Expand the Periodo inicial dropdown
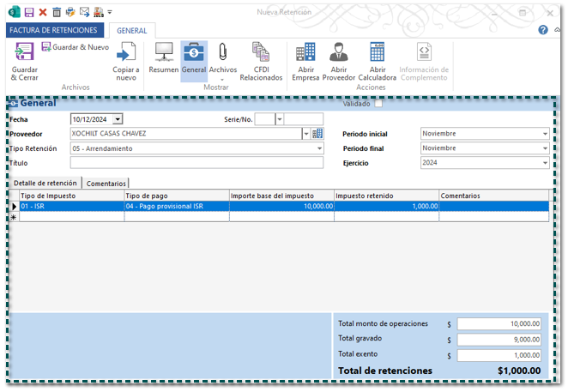This screenshot has height=392, width=568. 545,134
